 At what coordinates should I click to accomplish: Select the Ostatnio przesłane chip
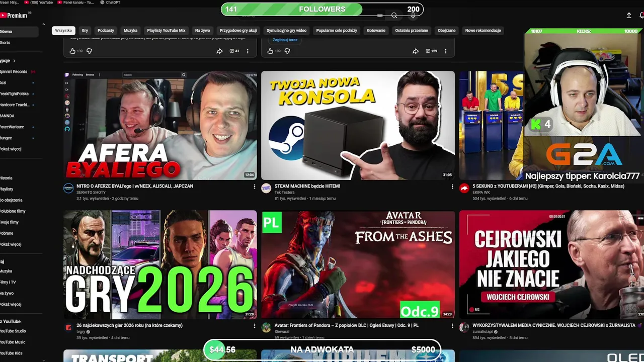pyautogui.click(x=412, y=31)
